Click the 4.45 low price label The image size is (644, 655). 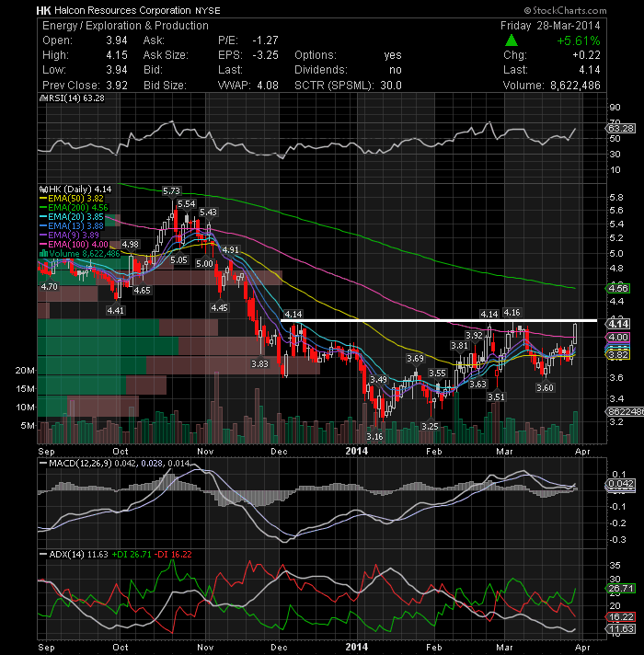click(219, 308)
